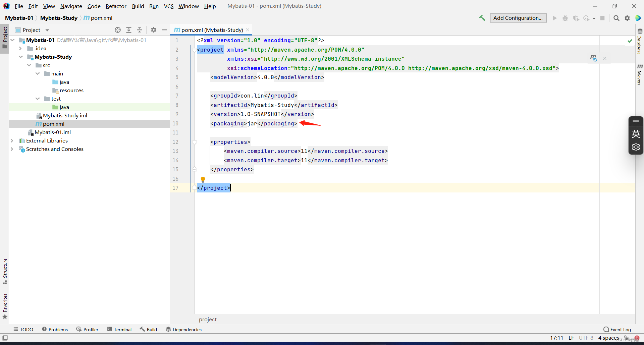The width and height of the screenshot is (644, 345).
Task: Open the Structure tool window
Action: (x=5, y=271)
